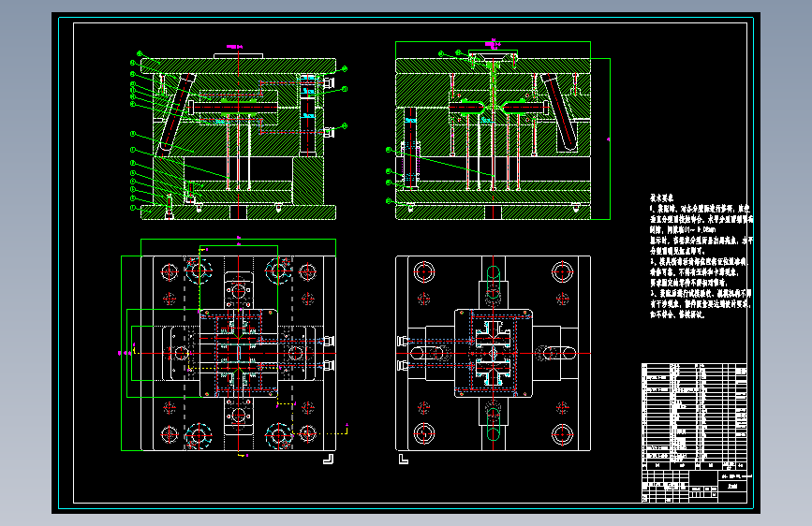812x526 pixels.
Task: Click the upper cross-shaped cavity in the bottom-right plan view
Action: (x=493, y=334)
